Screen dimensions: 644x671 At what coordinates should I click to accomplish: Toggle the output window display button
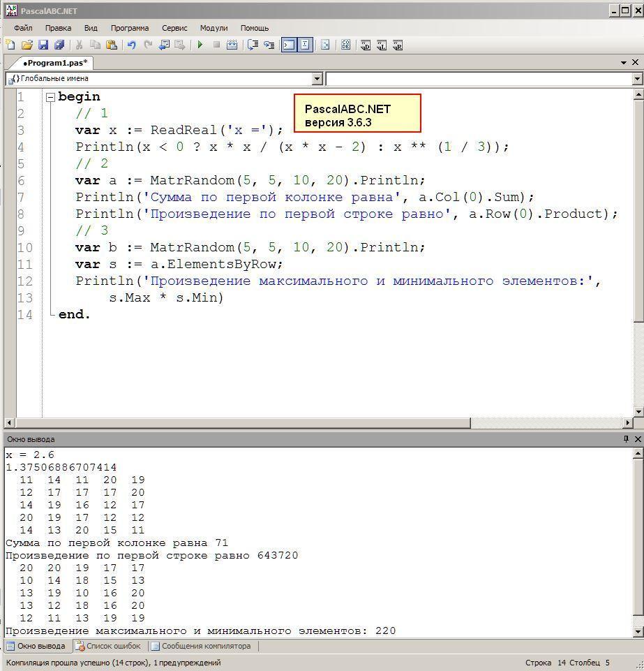point(288,45)
